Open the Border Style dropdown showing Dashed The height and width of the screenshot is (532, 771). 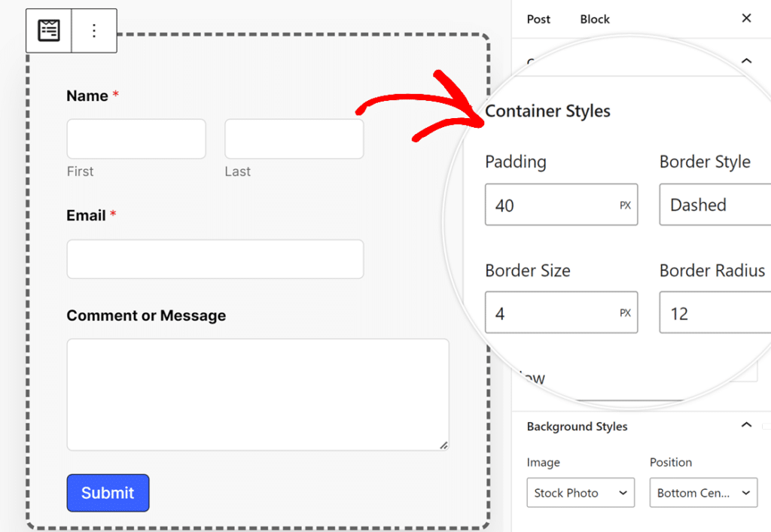coord(714,205)
